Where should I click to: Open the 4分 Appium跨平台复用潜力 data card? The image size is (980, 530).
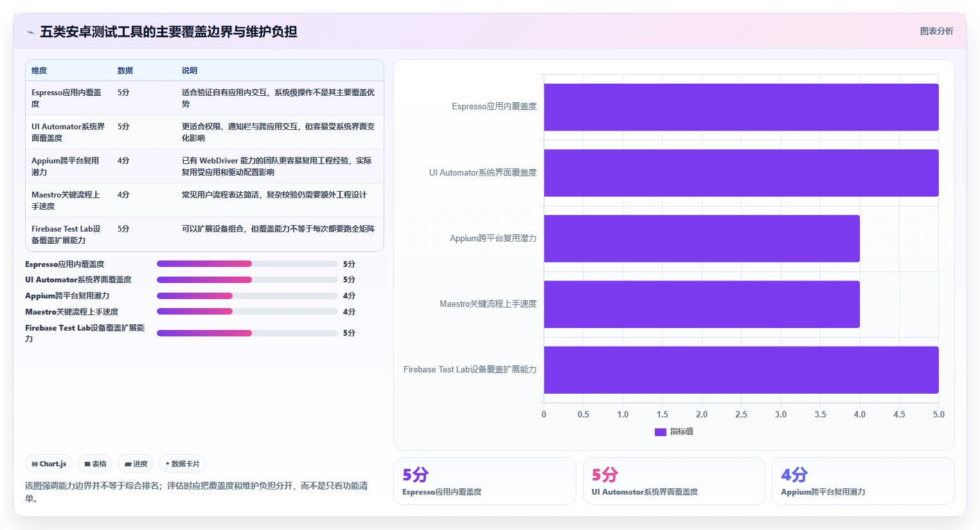pos(863,481)
